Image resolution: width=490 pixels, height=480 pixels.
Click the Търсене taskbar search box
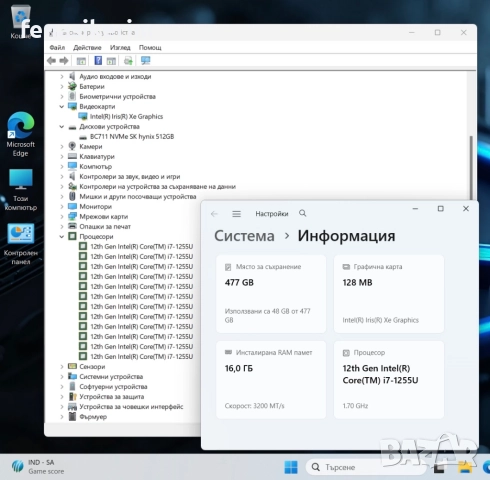click(365, 467)
